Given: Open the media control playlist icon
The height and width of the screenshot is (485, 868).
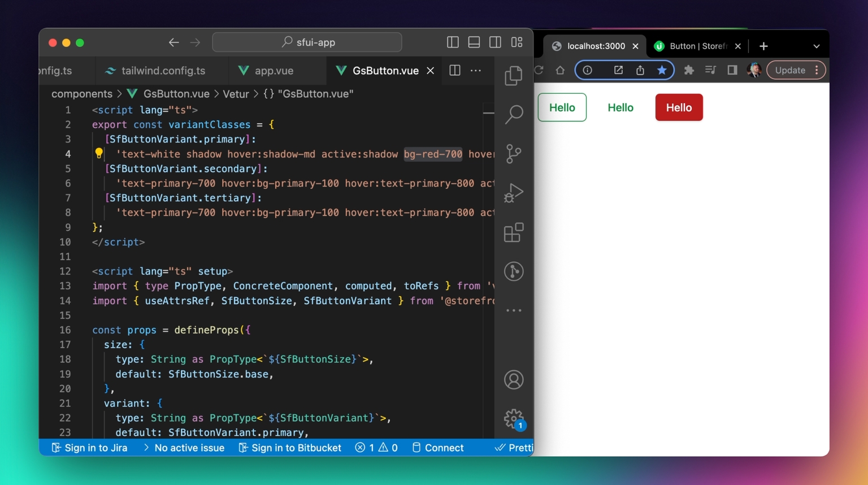Looking at the screenshot, I should click(710, 70).
